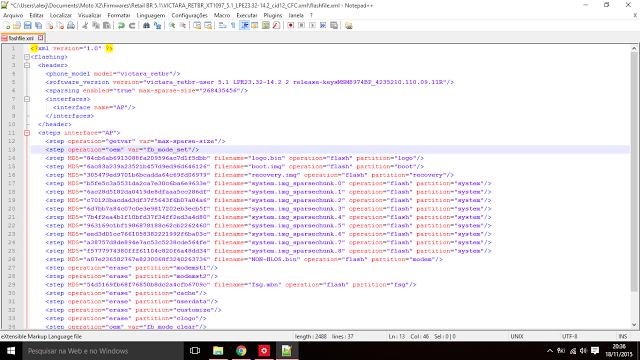Open the Editar menu
This screenshot has width=640, height=360.
[36, 15]
